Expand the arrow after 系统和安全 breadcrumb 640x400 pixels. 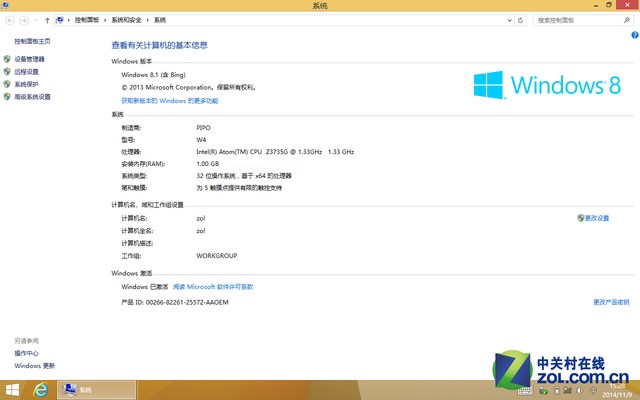(x=148, y=20)
